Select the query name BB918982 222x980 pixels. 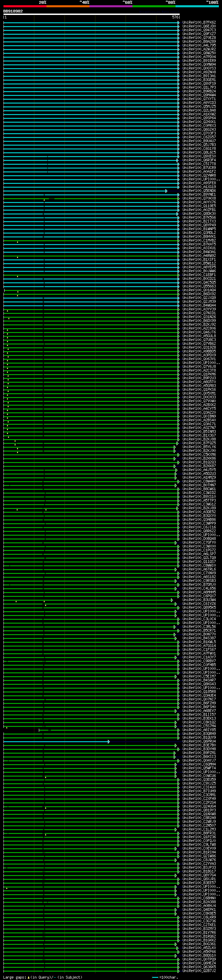pyautogui.click(x=13, y=11)
